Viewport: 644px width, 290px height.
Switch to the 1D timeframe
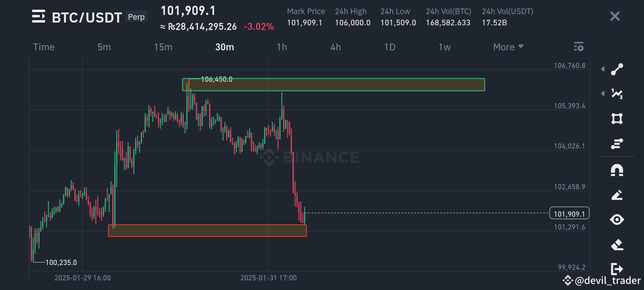[x=389, y=47]
